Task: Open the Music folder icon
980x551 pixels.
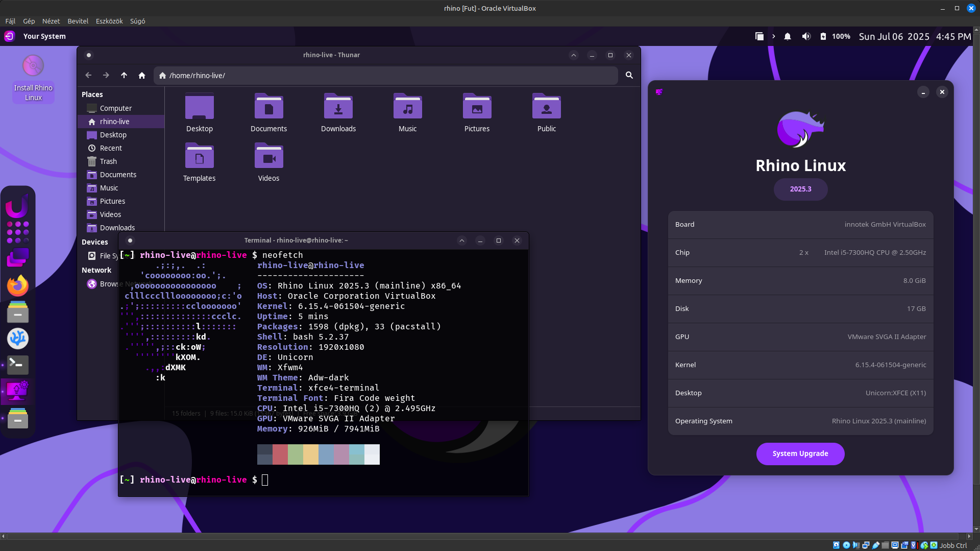Action: click(x=407, y=113)
